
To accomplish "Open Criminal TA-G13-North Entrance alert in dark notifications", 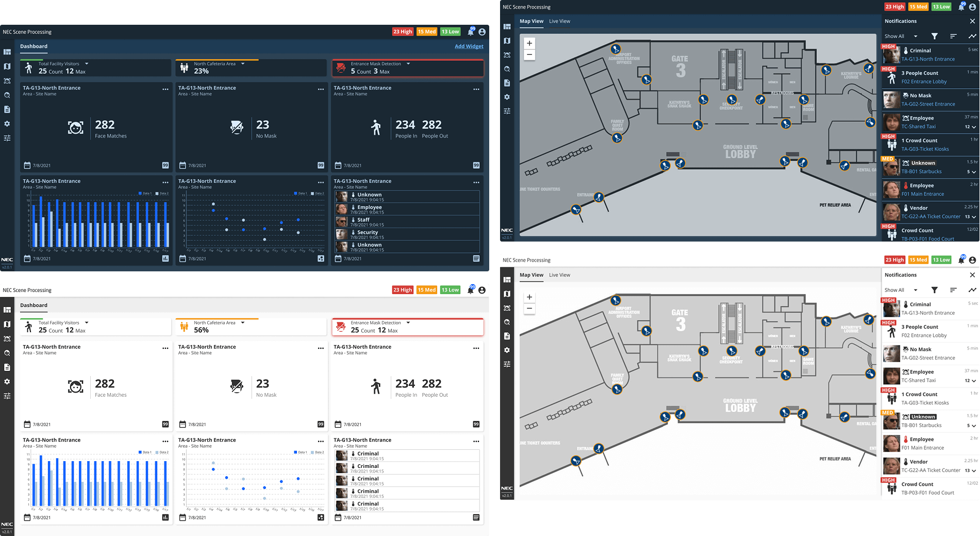I will 931,55.
